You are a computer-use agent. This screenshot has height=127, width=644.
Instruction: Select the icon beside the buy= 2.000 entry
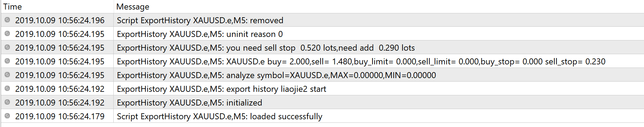click(7, 61)
